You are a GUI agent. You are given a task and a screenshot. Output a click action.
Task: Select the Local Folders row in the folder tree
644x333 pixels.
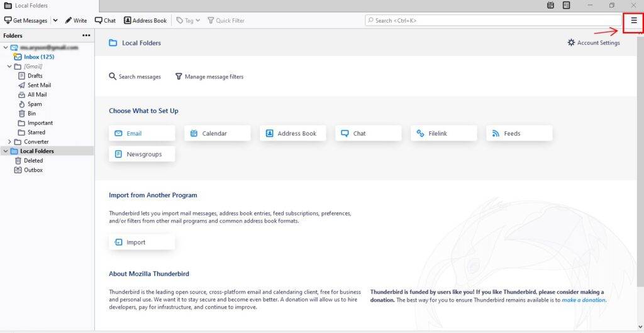pyautogui.click(x=47, y=151)
